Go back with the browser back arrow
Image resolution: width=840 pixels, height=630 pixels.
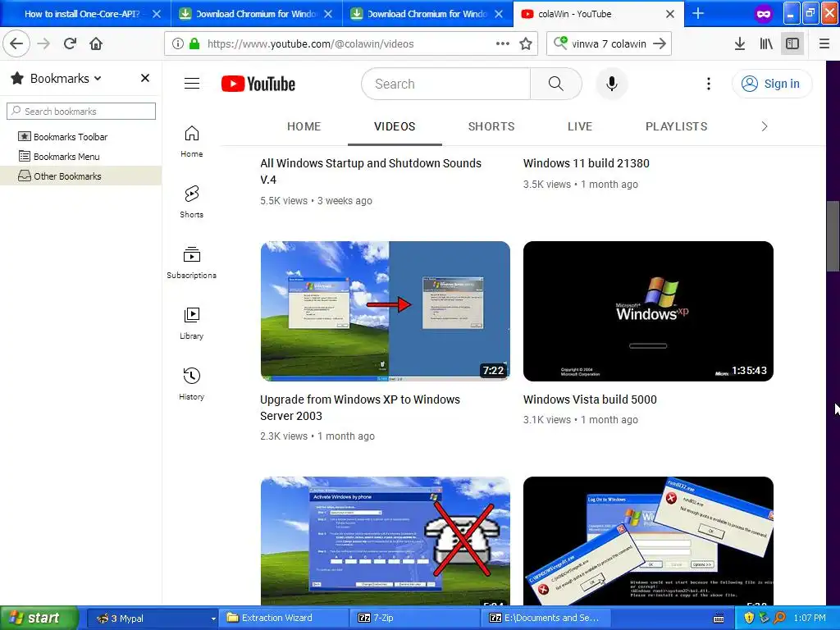pos(16,43)
